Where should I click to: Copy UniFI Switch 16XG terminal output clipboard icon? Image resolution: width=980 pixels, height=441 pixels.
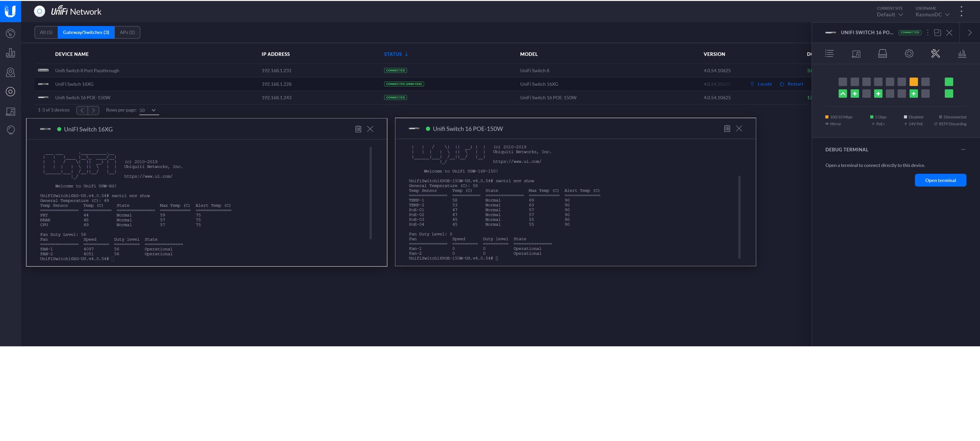point(358,129)
